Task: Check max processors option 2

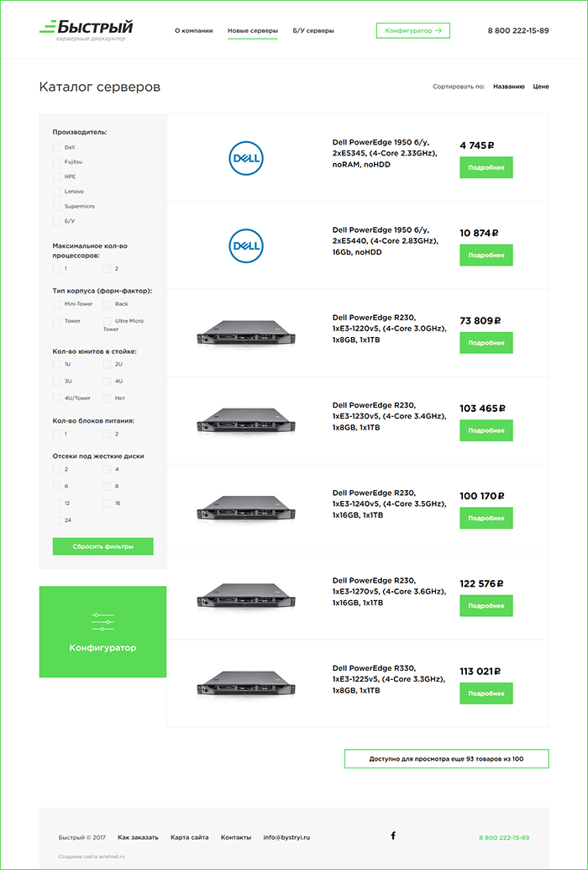Action: (107, 269)
